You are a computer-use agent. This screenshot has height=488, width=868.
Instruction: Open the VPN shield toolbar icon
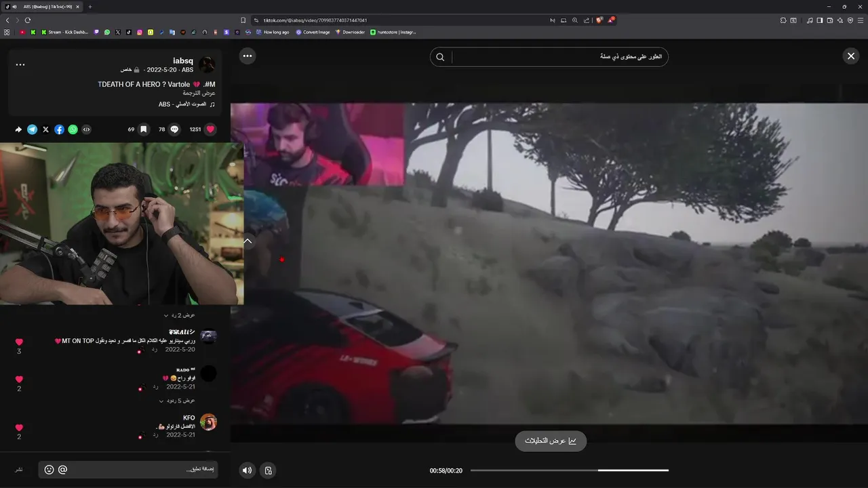pos(850,20)
